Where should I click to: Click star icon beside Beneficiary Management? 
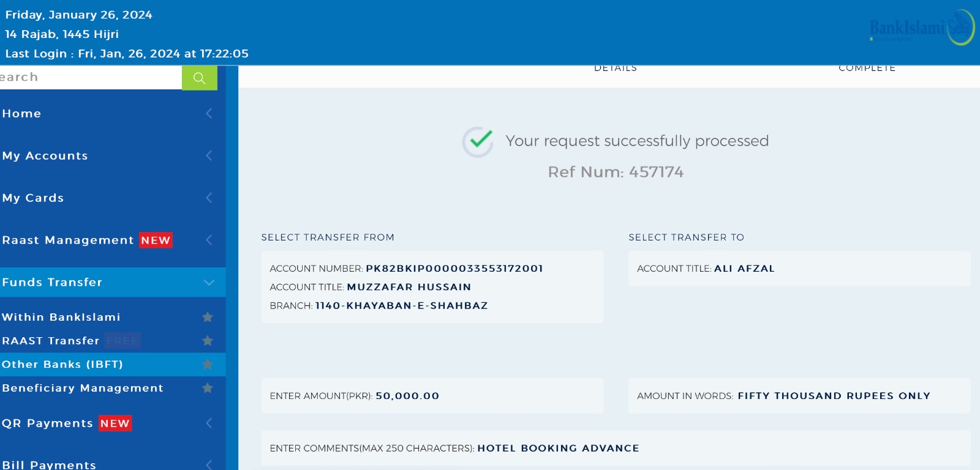click(208, 388)
